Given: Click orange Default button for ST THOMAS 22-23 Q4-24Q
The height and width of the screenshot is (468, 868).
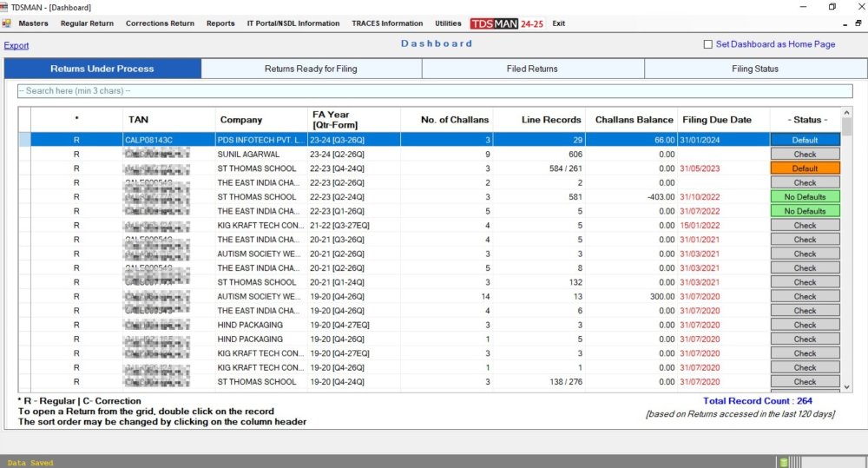Looking at the screenshot, I should pyautogui.click(x=805, y=168).
